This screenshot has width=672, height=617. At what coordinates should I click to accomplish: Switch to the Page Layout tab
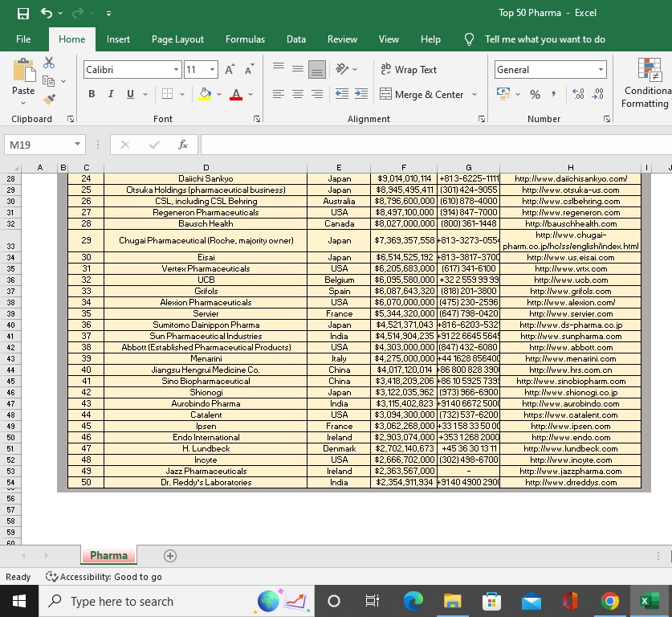pyautogui.click(x=177, y=39)
